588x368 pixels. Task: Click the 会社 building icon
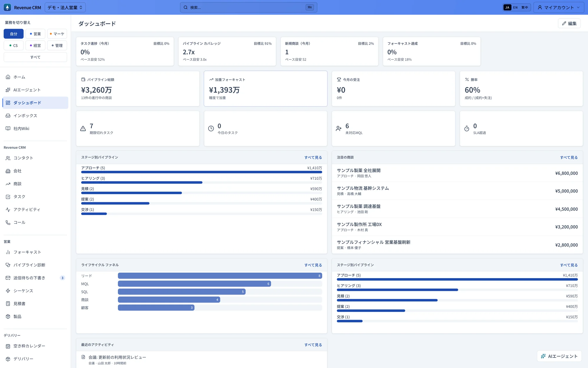[8, 171]
